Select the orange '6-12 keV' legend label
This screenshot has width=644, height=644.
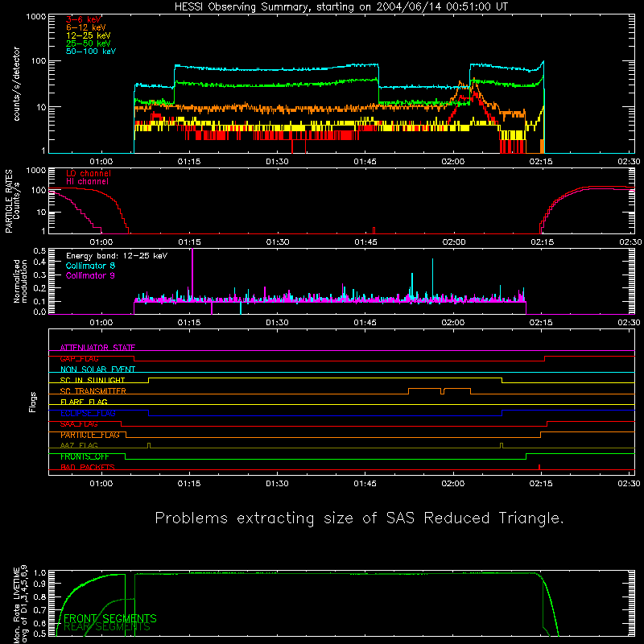click(85, 27)
